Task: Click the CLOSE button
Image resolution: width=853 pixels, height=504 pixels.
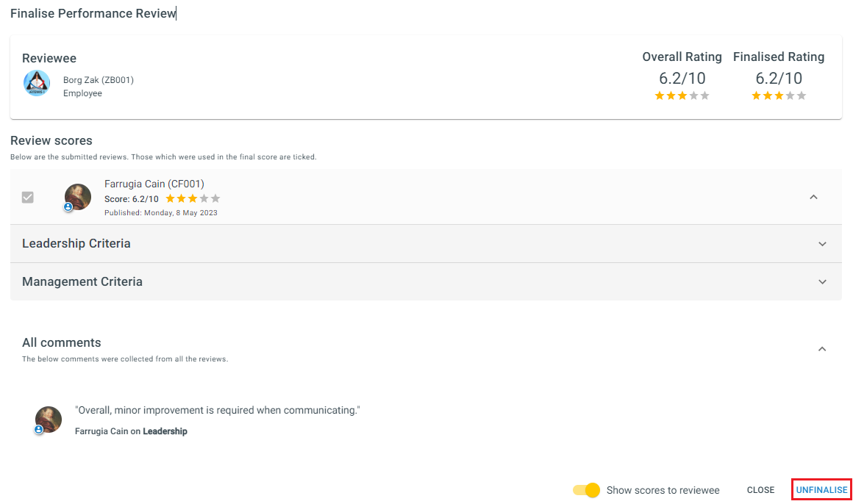Action: [760, 490]
